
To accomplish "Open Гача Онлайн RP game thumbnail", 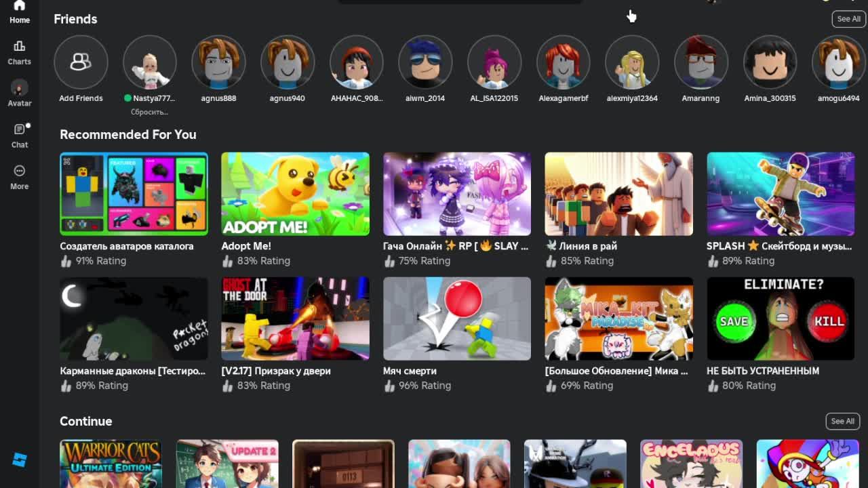I will click(457, 194).
